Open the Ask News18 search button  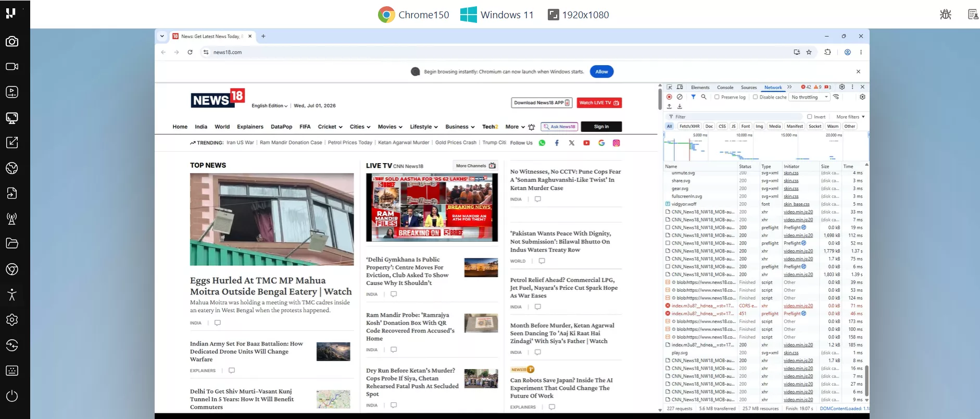click(559, 127)
